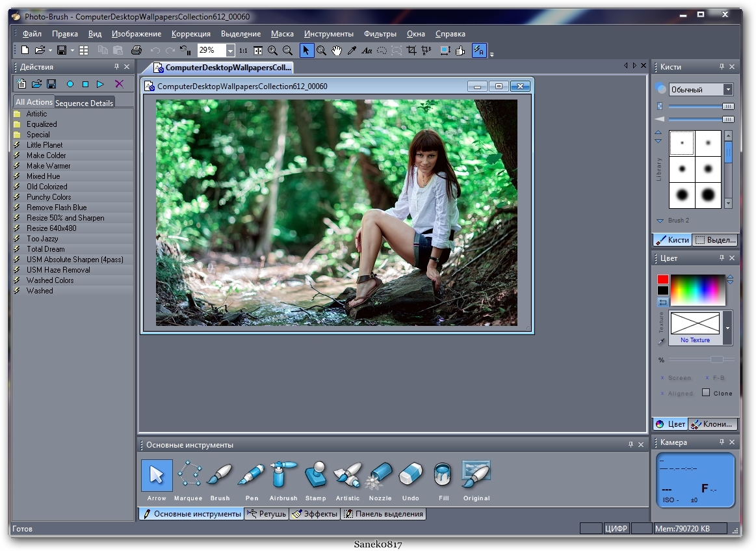The image size is (756, 551).
Task: Select the Fill bucket tool
Action: click(x=443, y=476)
